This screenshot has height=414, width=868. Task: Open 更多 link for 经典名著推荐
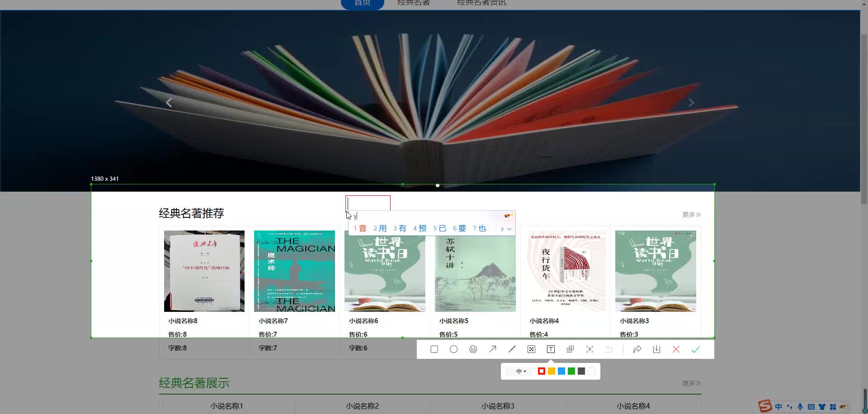click(691, 215)
